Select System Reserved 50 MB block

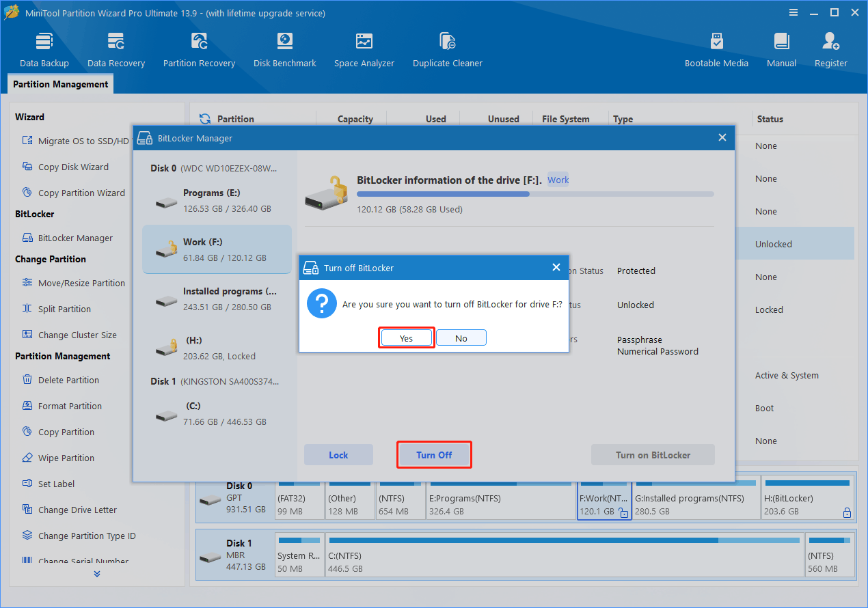point(300,555)
